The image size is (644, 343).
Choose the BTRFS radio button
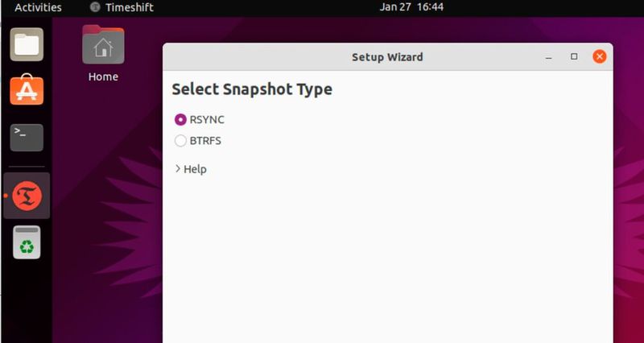pos(180,140)
